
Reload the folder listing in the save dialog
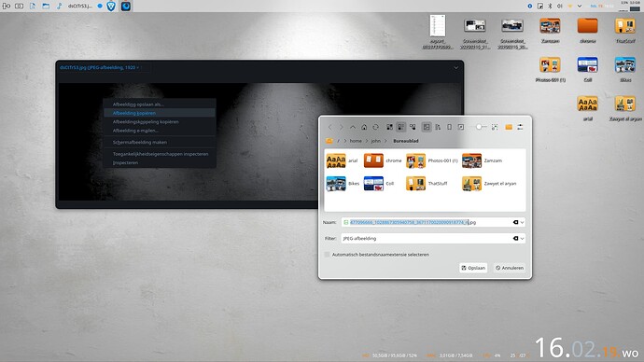(x=375, y=127)
